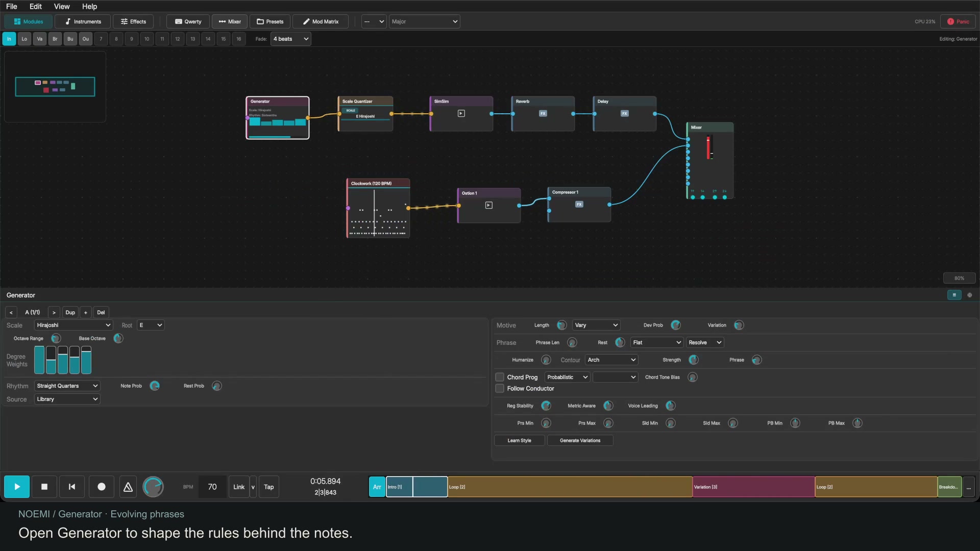Enable the Follow Conductor checkbox
Viewport: 980px width, 551px height.
[x=500, y=388]
